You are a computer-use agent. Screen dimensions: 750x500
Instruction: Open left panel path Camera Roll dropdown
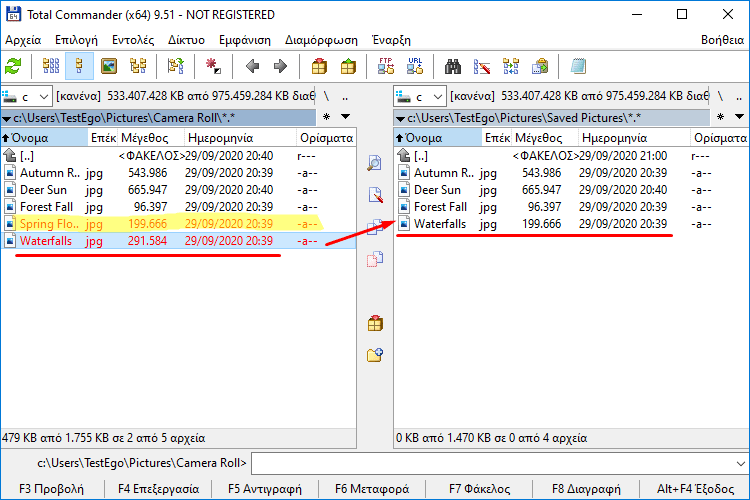(7, 118)
